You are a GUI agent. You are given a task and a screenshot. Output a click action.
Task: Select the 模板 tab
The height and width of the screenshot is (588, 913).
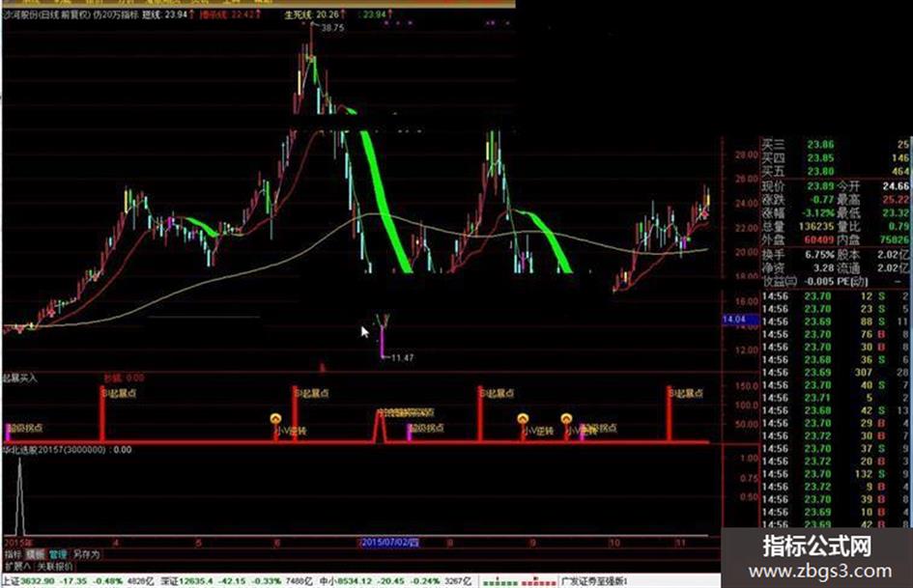point(36,555)
